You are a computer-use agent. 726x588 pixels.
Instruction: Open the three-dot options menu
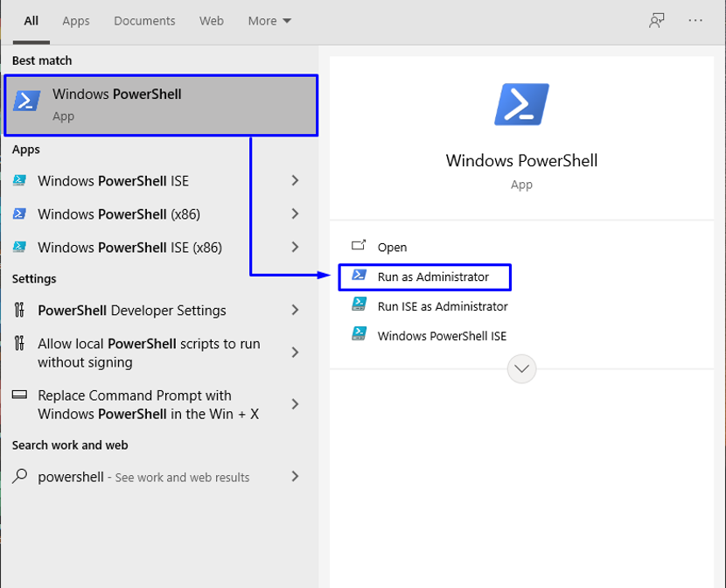point(695,20)
